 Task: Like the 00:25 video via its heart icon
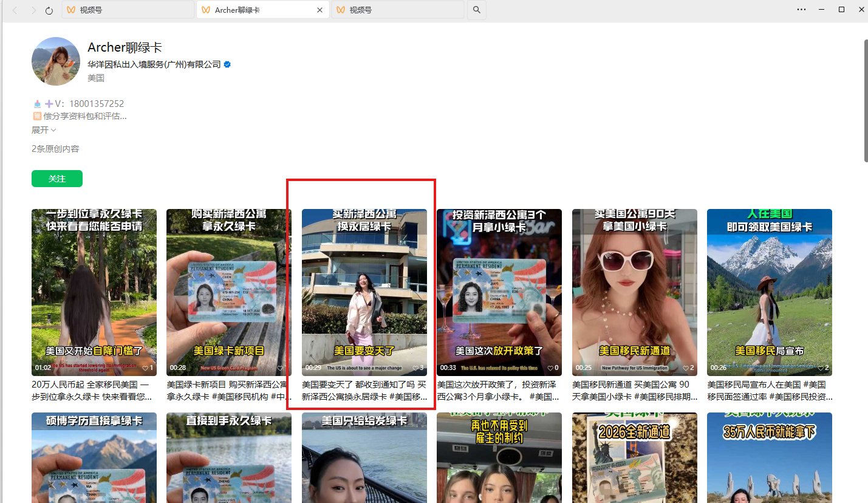click(x=686, y=368)
